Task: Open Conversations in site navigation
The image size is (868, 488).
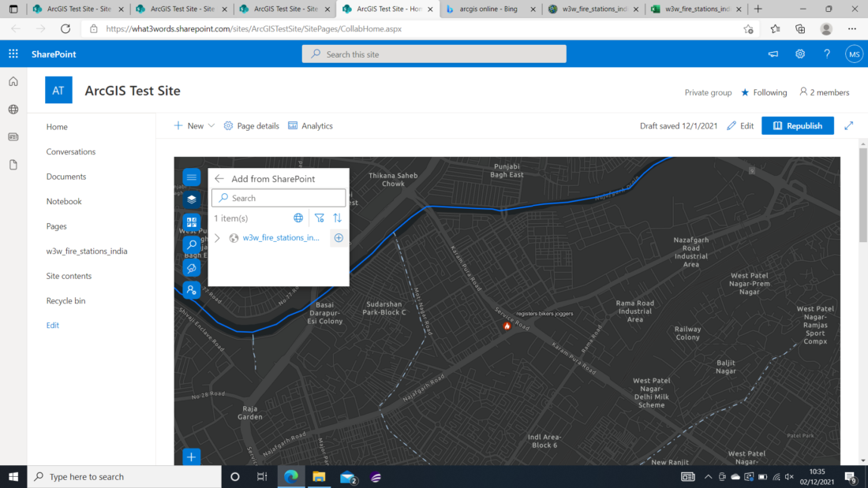Action: tap(71, 151)
